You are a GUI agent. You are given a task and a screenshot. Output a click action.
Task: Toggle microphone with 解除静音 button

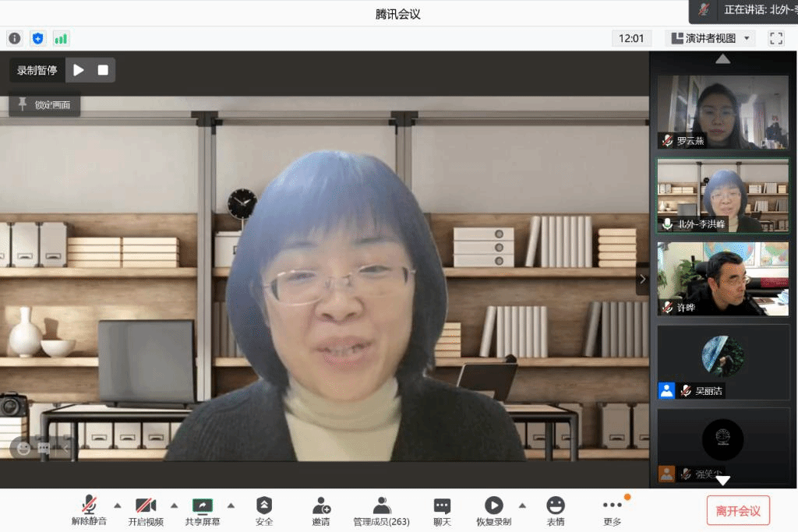click(x=90, y=511)
